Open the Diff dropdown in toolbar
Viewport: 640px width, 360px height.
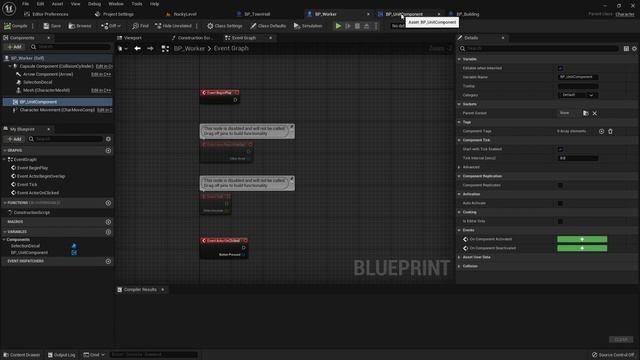111,26
